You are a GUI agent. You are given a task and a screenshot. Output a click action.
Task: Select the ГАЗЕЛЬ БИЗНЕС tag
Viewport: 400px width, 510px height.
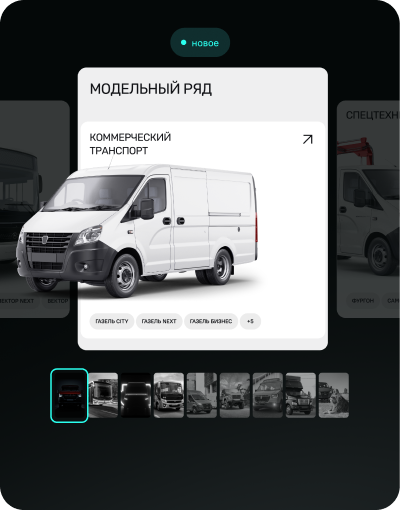[x=211, y=321]
